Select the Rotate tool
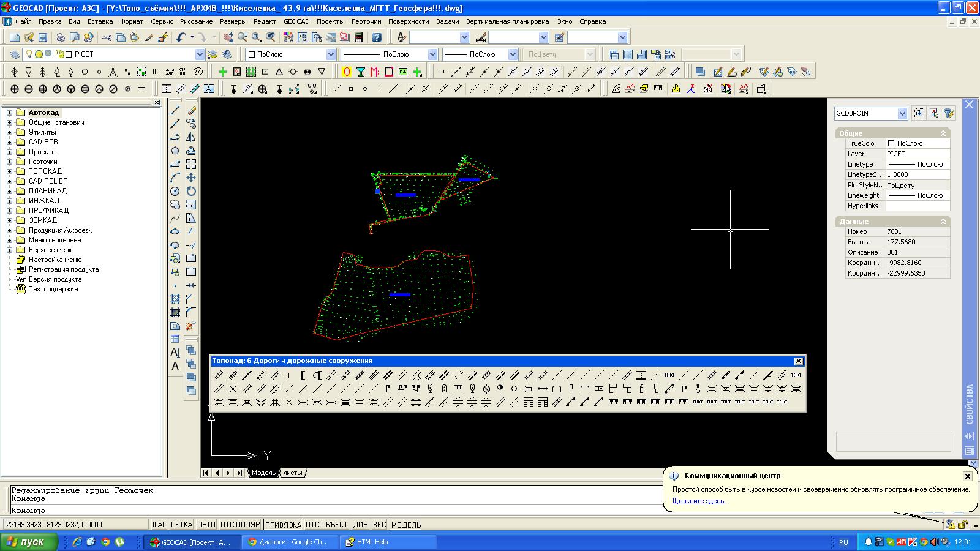This screenshot has width=980, height=551. (x=191, y=191)
